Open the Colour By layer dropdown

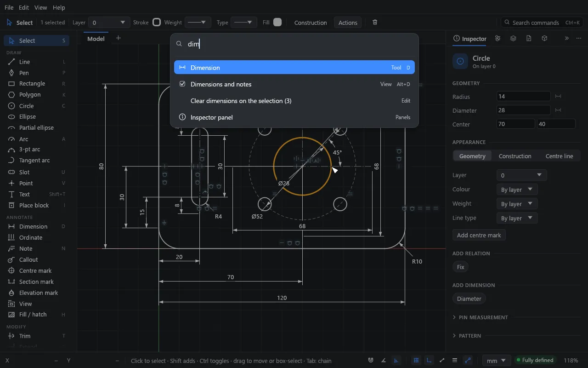point(517,190)
